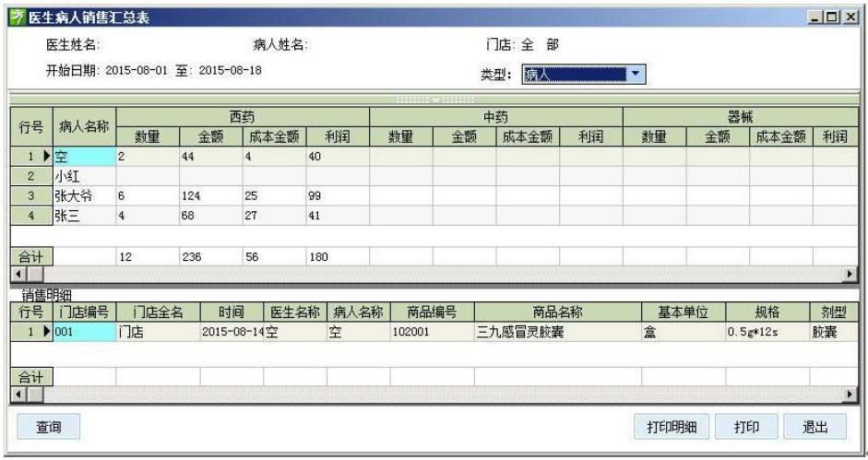Image resolution: width=868 pixels, height=460 pixels.
Task: Click detail table scroll left arrow
Action: pos(18,395)
